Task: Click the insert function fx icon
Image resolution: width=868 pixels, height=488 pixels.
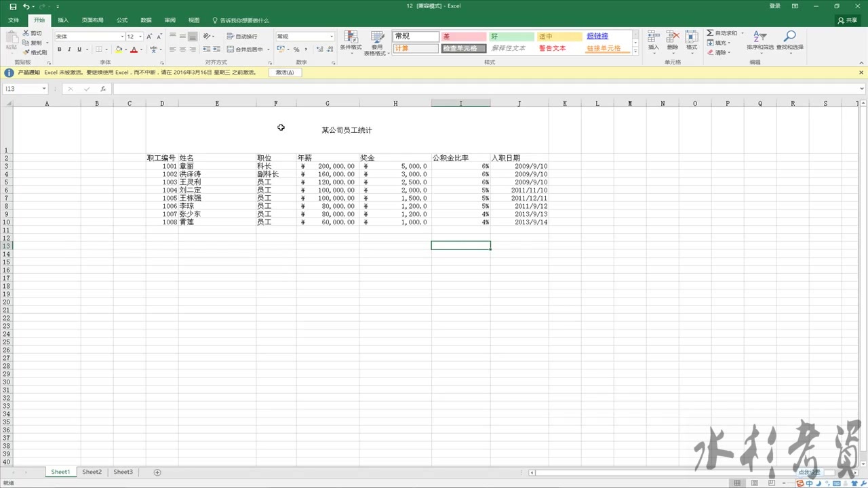Action: [103, 89]
